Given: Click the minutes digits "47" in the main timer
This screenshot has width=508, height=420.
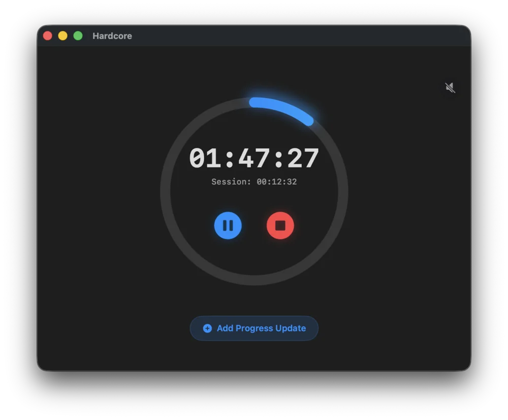Looking at the screenshot, I should (x=254, y=158).
